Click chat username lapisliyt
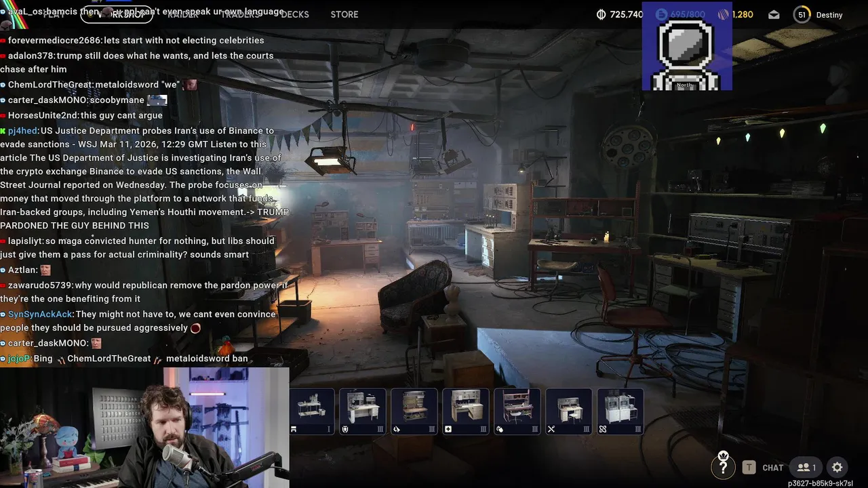The image size is (868, 488). pos(25,241)
